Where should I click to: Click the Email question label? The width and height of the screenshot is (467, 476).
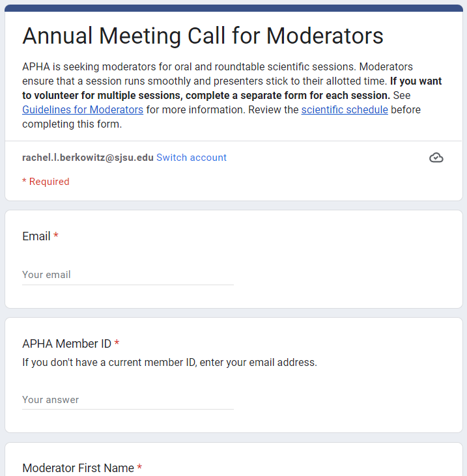tap(36, 236)
